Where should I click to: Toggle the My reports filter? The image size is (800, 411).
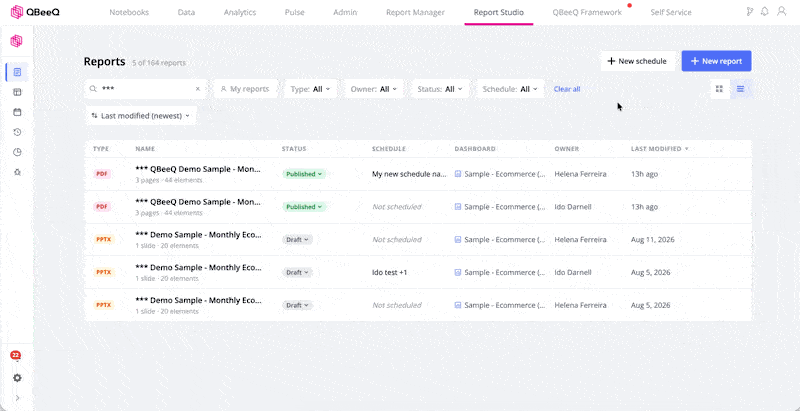(245, 89)
